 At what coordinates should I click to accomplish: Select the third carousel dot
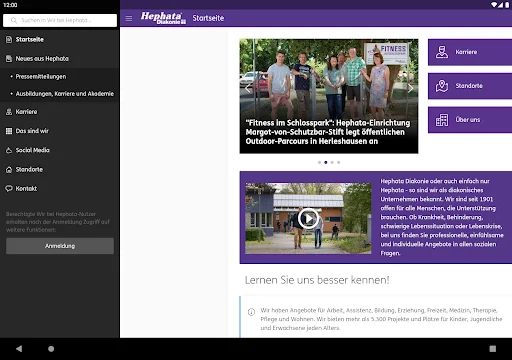click(332, 162)
